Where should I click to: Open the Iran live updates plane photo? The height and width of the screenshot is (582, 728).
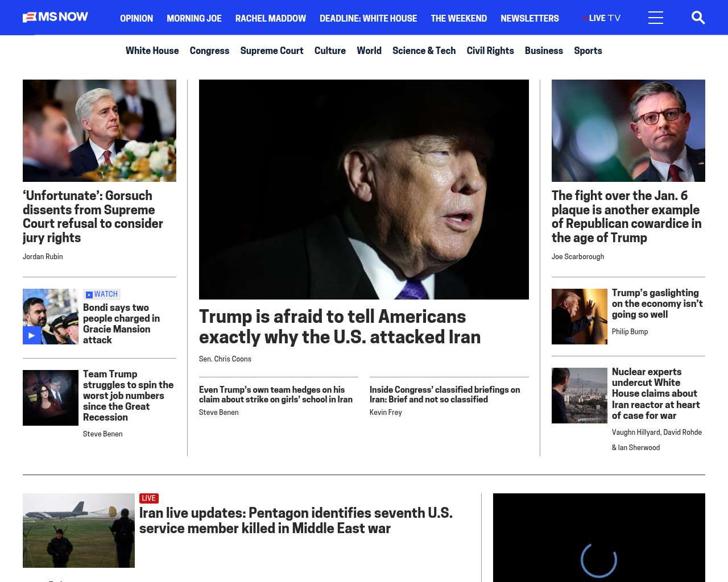pos(78,530)
